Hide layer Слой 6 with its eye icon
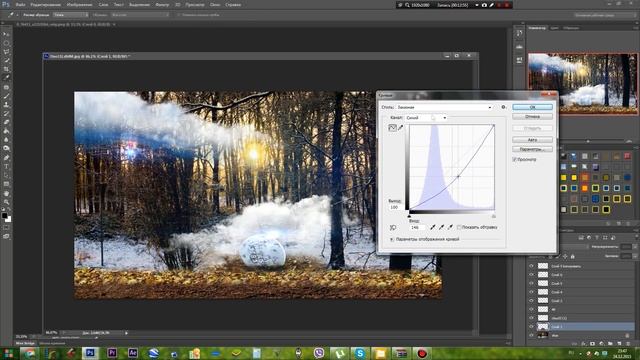Viewport: 640px width, 360px height. (531, 275)
